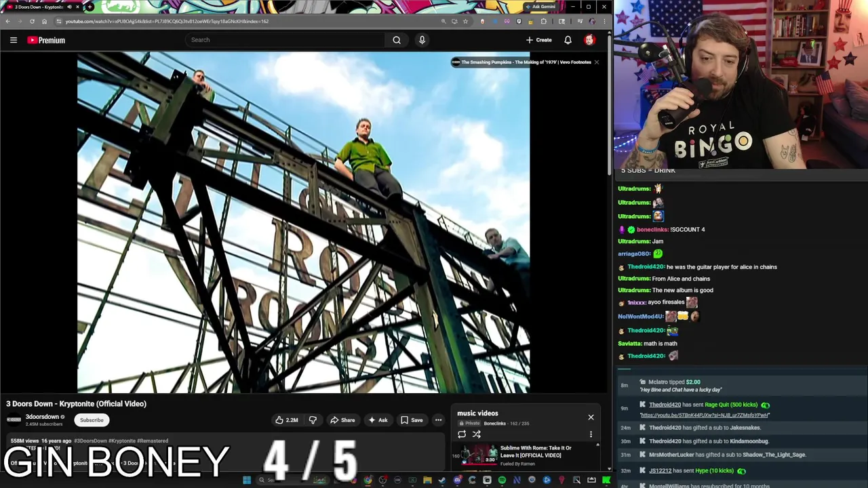This screenshot has height=488, width=868.
Task: Open the 3doorsdown channel avatar
Action: click(x=14, y=420)
